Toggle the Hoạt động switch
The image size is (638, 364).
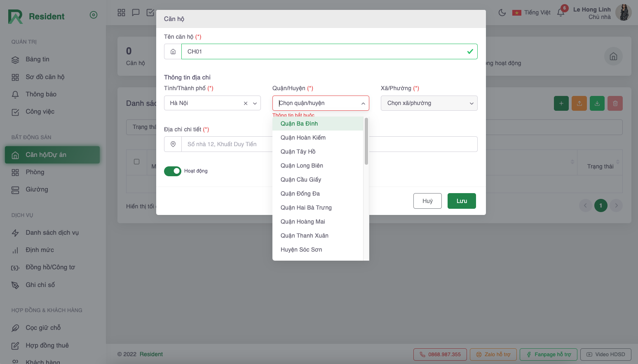173,171
